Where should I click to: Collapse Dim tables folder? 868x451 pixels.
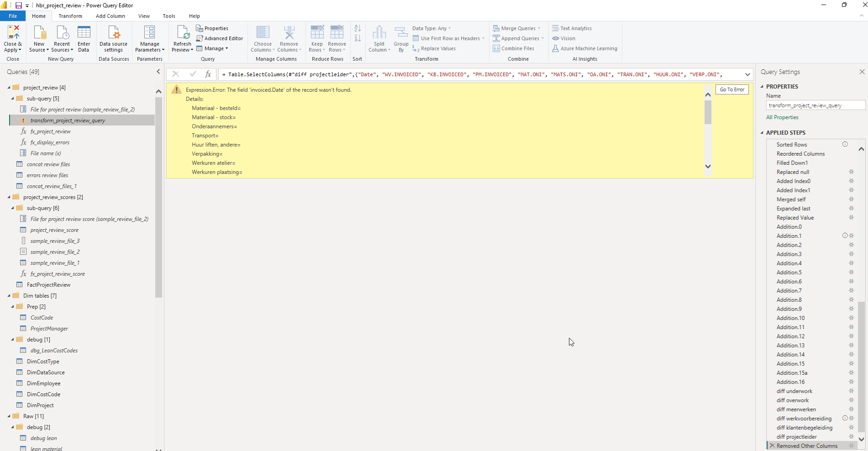coord(9,296)
